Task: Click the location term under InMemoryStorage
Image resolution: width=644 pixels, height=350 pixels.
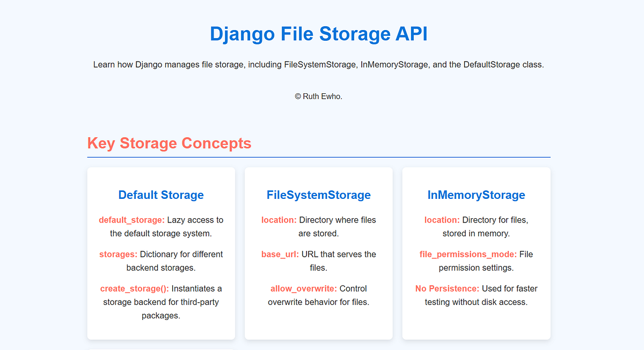Action: click(x=442, y=220)
